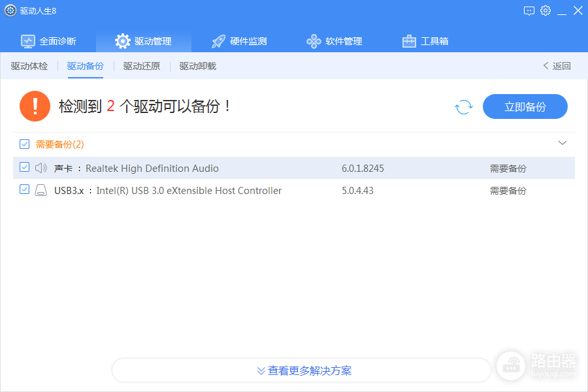Viewport: 588px width, 392px height.
Task: Switch to 软件管理 main tab label
Action: coord(344,41)
